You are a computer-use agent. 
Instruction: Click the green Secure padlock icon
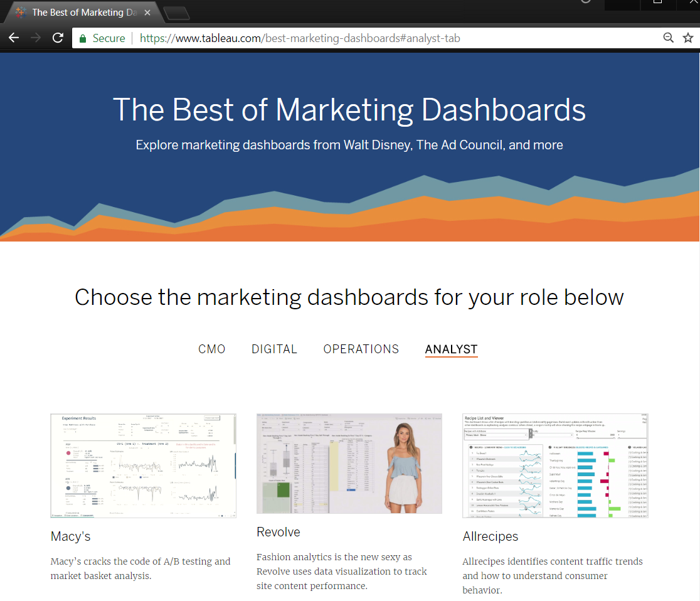(x=82, y=38)
